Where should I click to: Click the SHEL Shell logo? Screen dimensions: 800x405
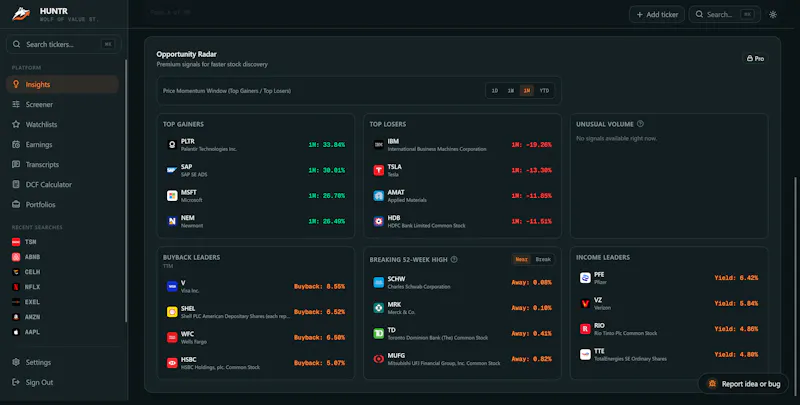[172, 312]
